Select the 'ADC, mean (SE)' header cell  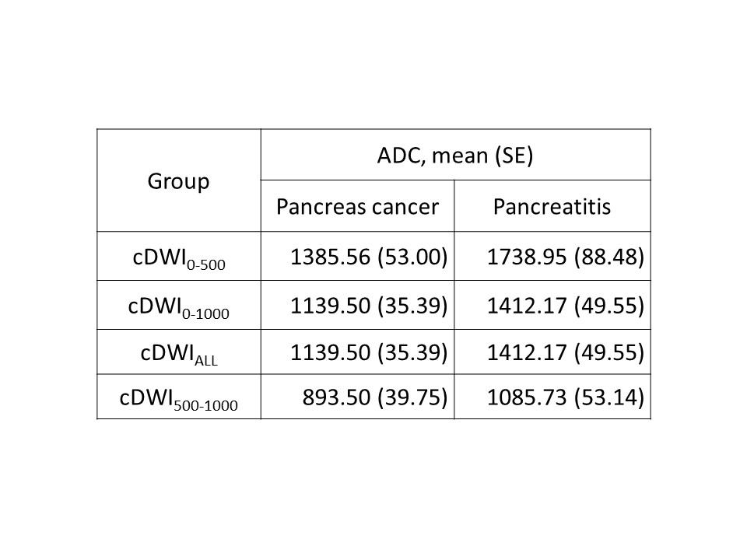455,156
